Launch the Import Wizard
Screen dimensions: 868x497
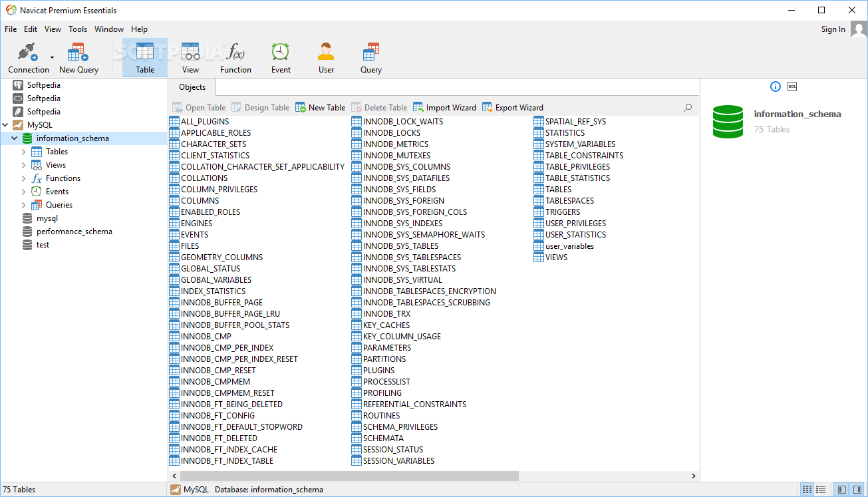point(445,107)
